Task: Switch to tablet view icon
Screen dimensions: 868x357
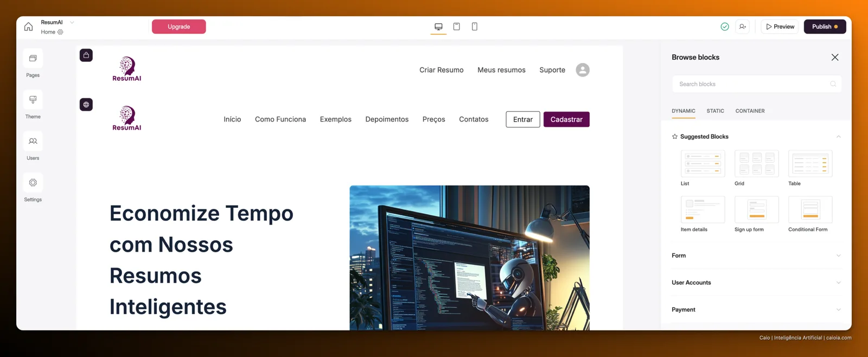Action: [x=457, y=27]
